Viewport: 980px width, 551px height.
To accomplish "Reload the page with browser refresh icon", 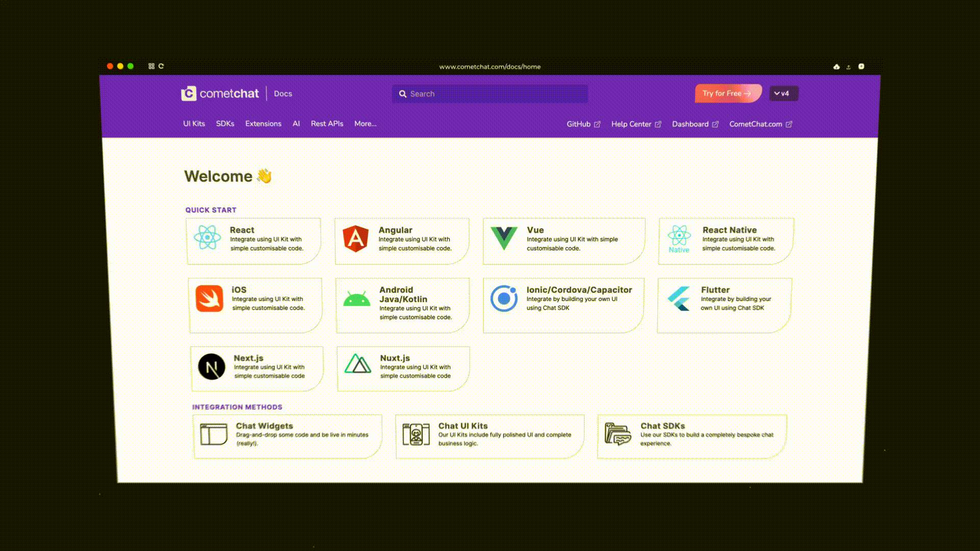I will click(161, 66).
